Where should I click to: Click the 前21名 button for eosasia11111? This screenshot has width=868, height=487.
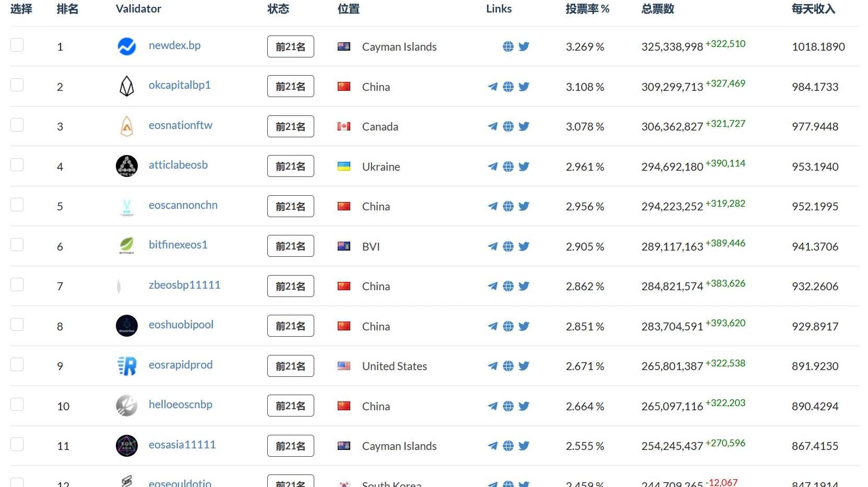pyautogui.click(x=291, y=446)
